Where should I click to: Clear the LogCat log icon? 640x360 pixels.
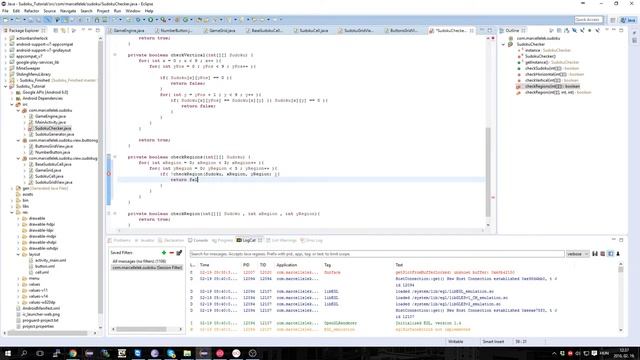tap(602, 254)
